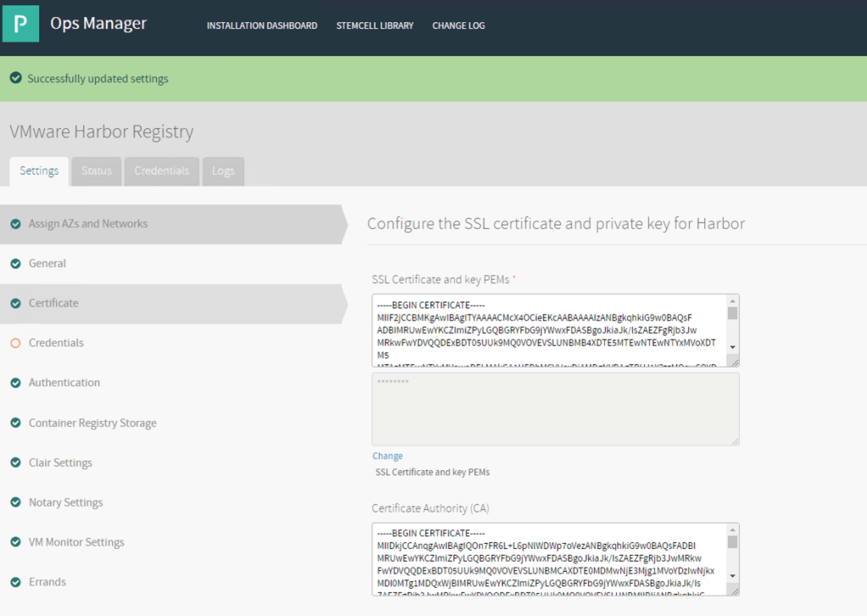Click the checkmark icon beside General
This screenshot has height=616, width=867.
point(15,264)
